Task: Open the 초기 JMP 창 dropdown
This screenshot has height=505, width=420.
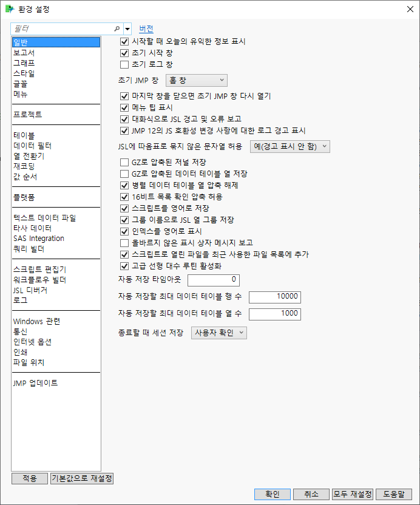Action: point(197,80)
